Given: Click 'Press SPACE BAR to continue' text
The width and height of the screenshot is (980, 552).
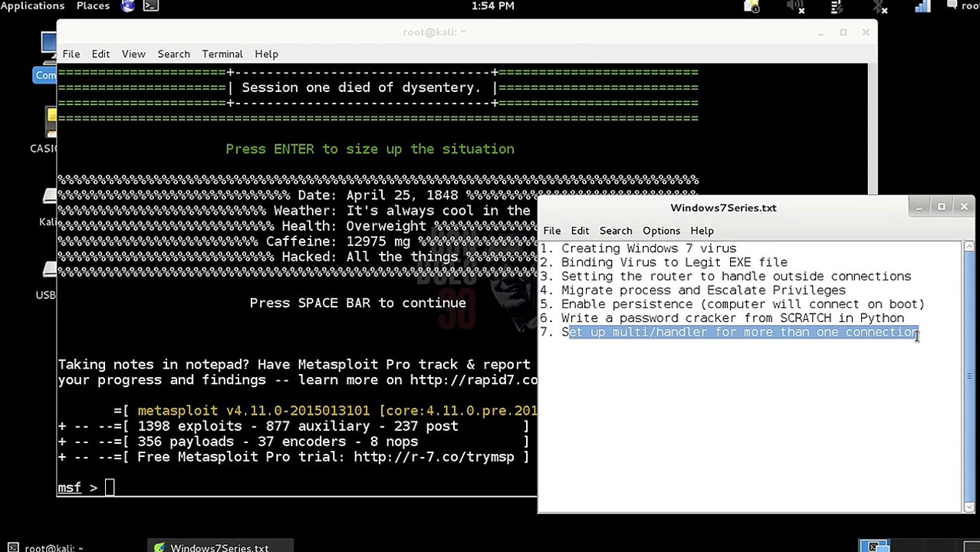Looking at the screenshot, I should pyautogui.click(x=357, y=303).
